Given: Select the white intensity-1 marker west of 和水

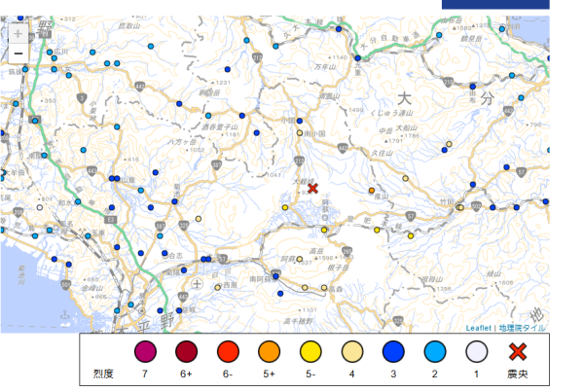Looking at the screenshot, I should (x=40, y=207).
